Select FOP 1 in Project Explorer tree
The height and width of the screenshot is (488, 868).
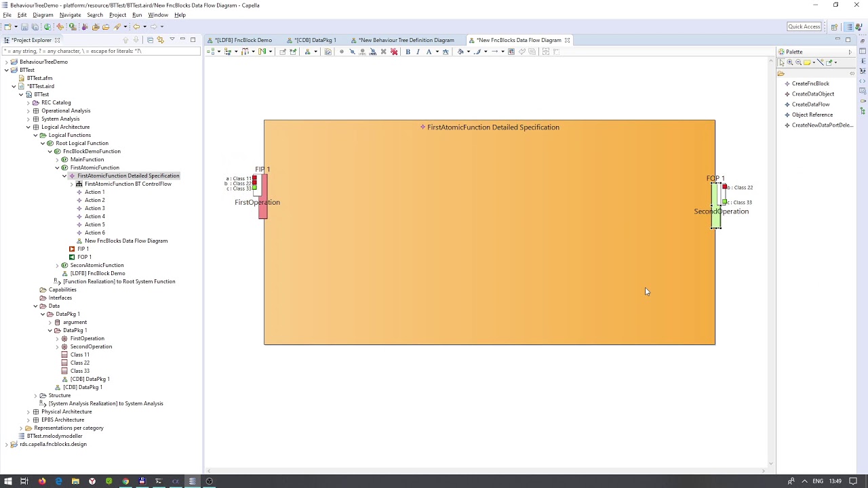[80, 257]
